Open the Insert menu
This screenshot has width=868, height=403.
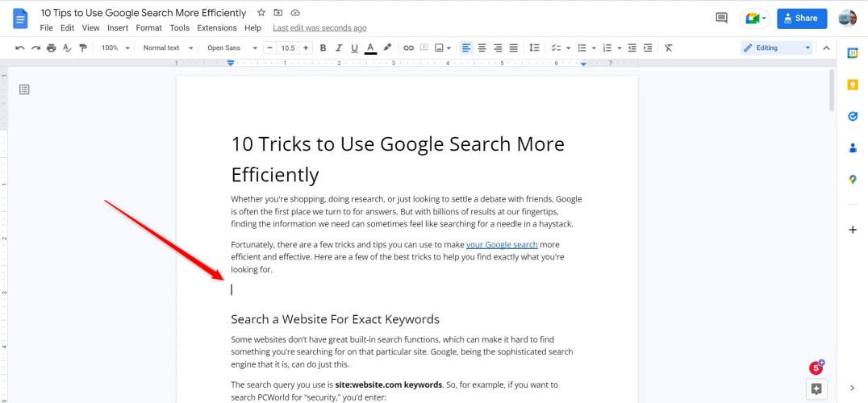tap(118, 27)
